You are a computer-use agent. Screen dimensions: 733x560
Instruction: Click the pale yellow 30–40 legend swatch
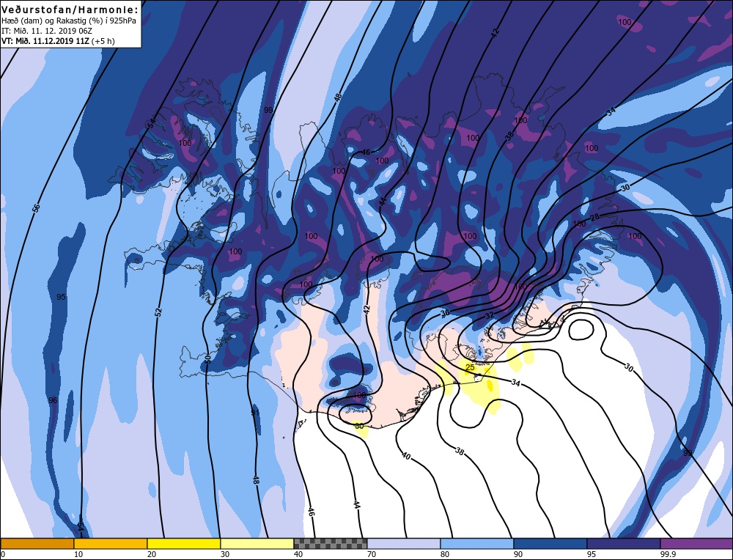(257, 543)
